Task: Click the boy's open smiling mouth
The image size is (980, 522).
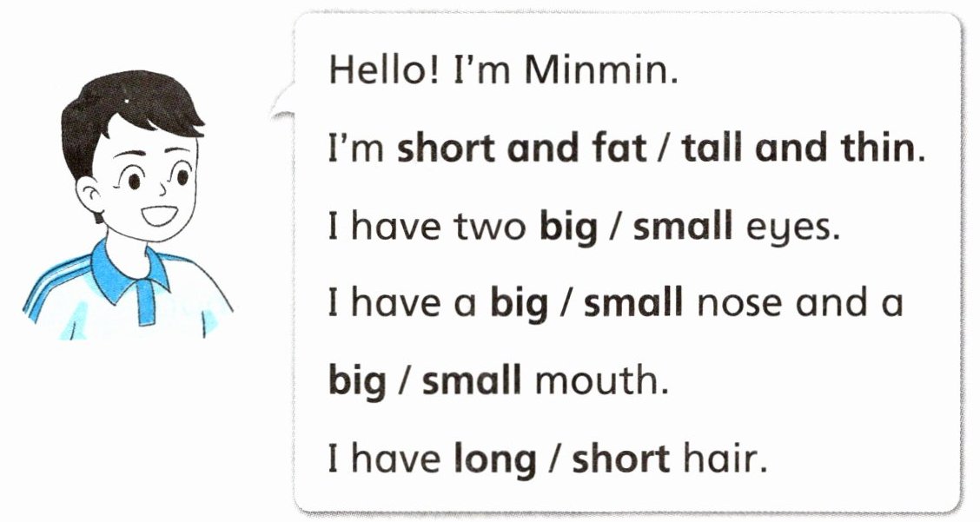Action: point(158,215)
